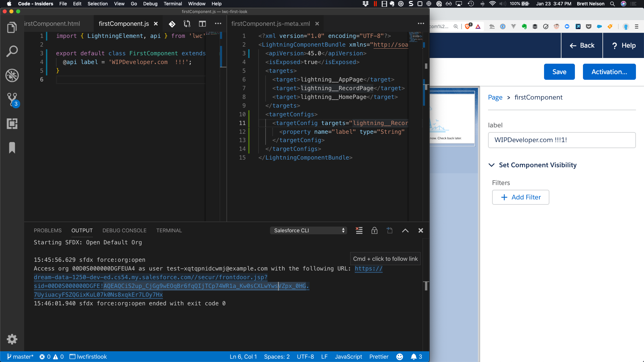Viewport: 644px width, 362px height.
Task: Switch to the DEBUG CONSOLE panel tab
Action: [x=124, y=231]
